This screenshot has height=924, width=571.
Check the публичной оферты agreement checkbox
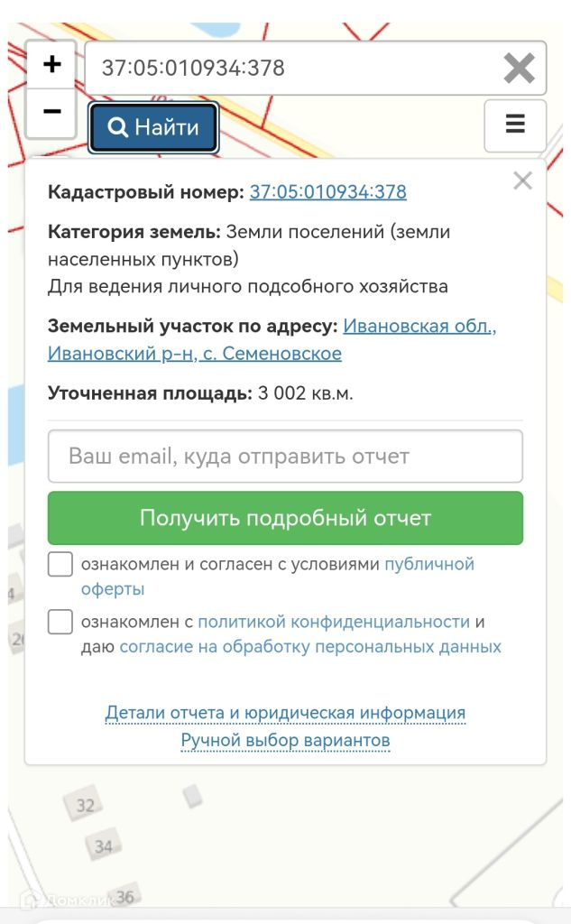[60, 565]
